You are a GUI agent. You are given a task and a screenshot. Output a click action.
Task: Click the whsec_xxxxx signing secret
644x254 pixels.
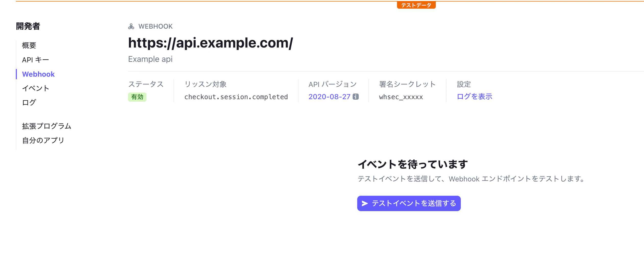[401, 97]
